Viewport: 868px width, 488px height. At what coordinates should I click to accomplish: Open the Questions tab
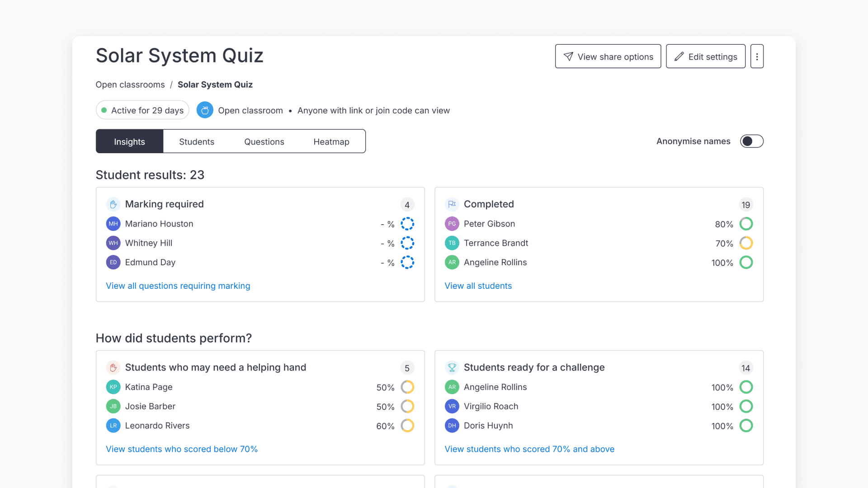264,141
